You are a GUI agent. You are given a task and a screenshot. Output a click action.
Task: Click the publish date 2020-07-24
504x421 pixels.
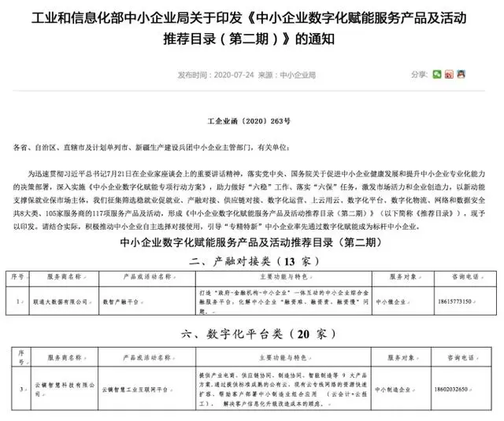coord(213,75)
